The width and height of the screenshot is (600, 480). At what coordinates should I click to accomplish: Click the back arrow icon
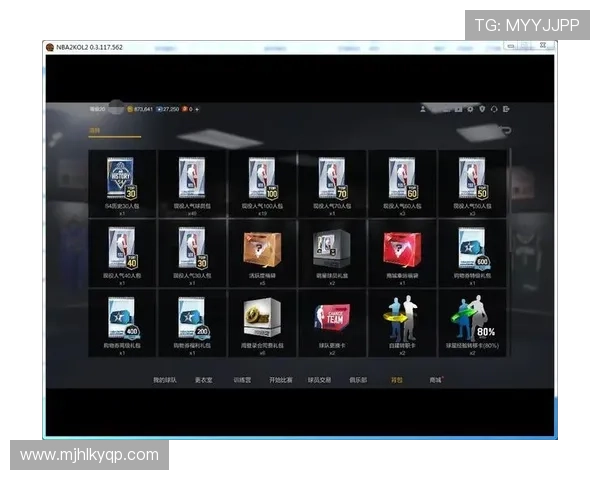point(506,131)
